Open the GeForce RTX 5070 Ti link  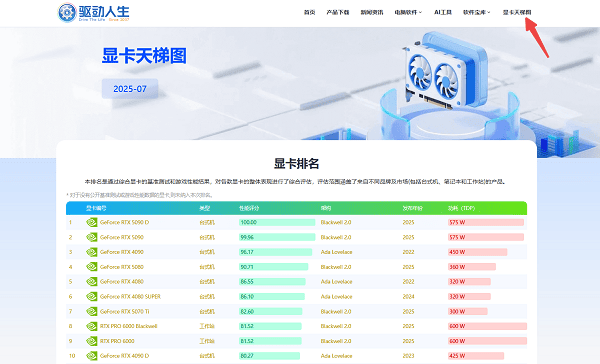(x=124, y=312)
